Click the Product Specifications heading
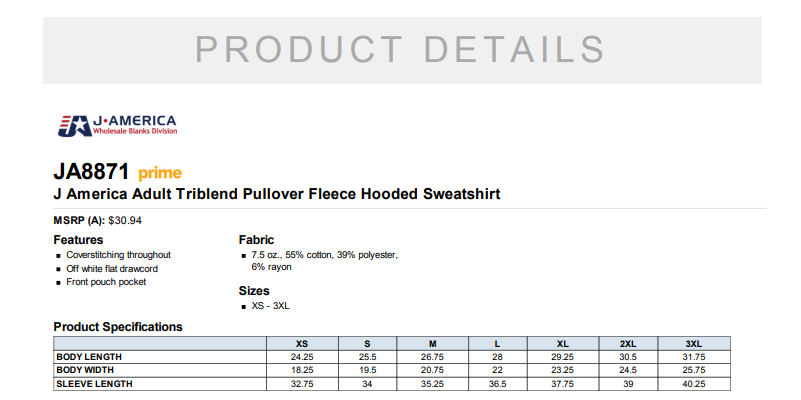 point(118,327)
